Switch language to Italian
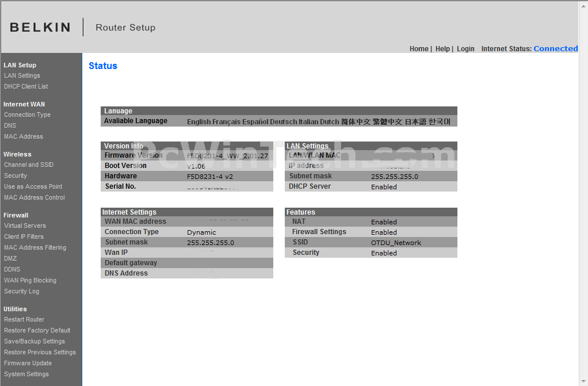The image size is (588, 386). [308, 121]
